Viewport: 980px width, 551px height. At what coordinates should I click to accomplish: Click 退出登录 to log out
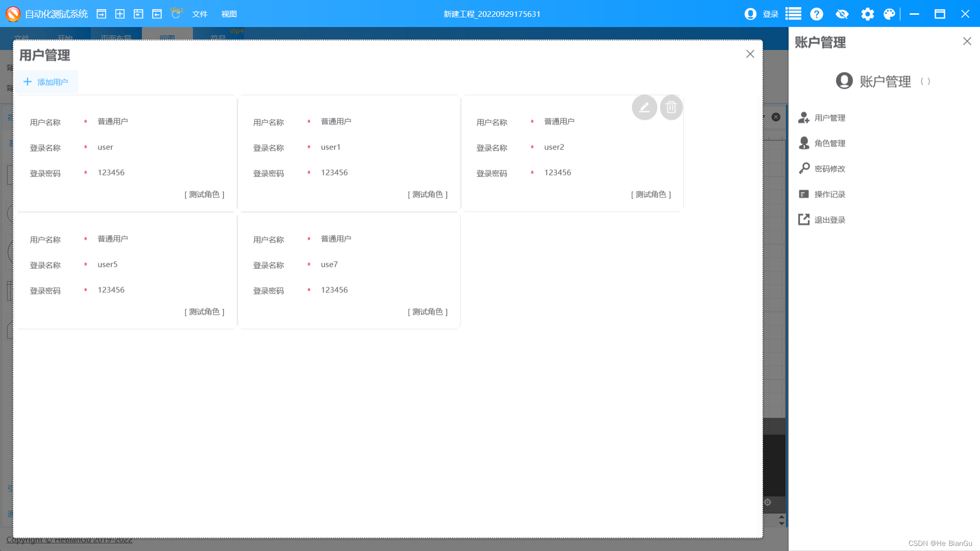830,219
